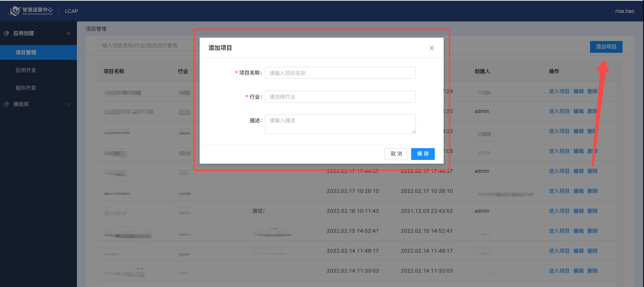The height and width of the screenshot is (287, 644).
Task: Click 编辑 for the 测试! row
Action: pos(579,211)
